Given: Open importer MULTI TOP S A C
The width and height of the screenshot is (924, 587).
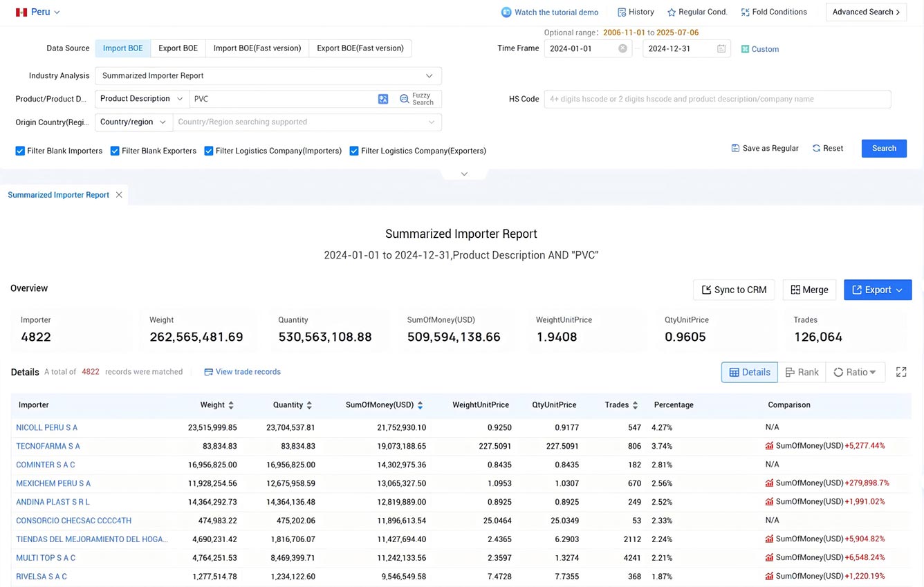Looking at the screenshot, I should tap(46, 558).
